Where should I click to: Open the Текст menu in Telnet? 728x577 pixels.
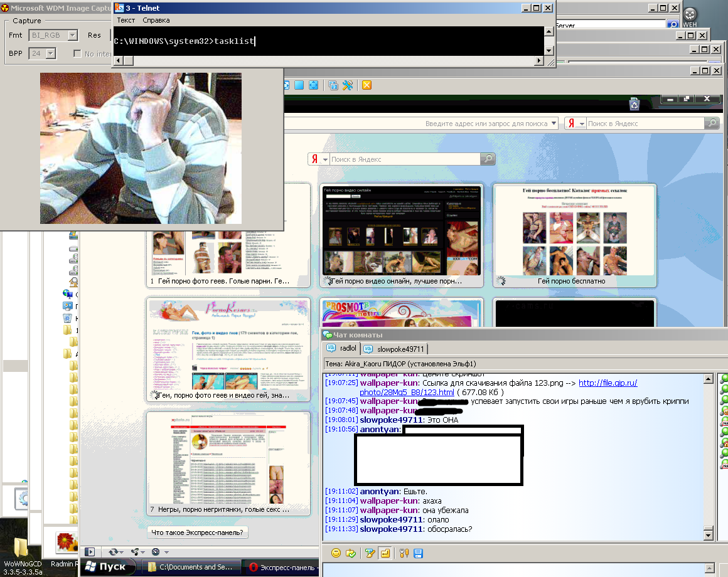coord(126,20)
